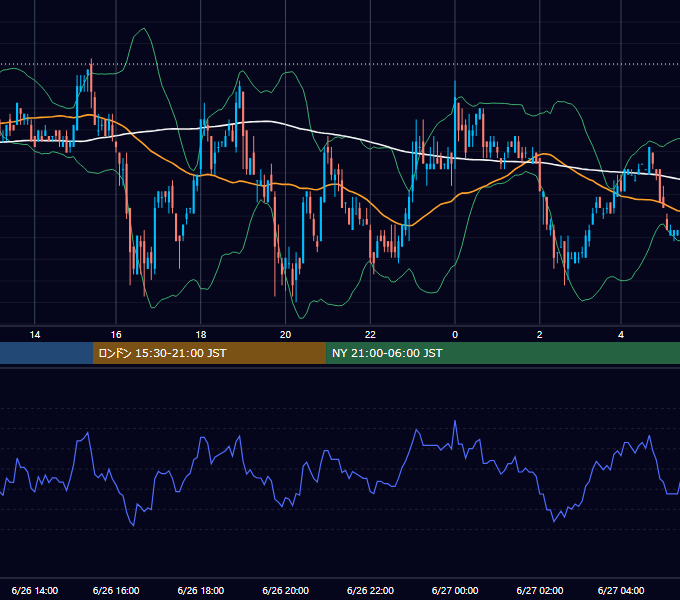This screenshot has height=600, width=680.
Task: Click the blue session bar before London
Action: click(x=46, y=353)
